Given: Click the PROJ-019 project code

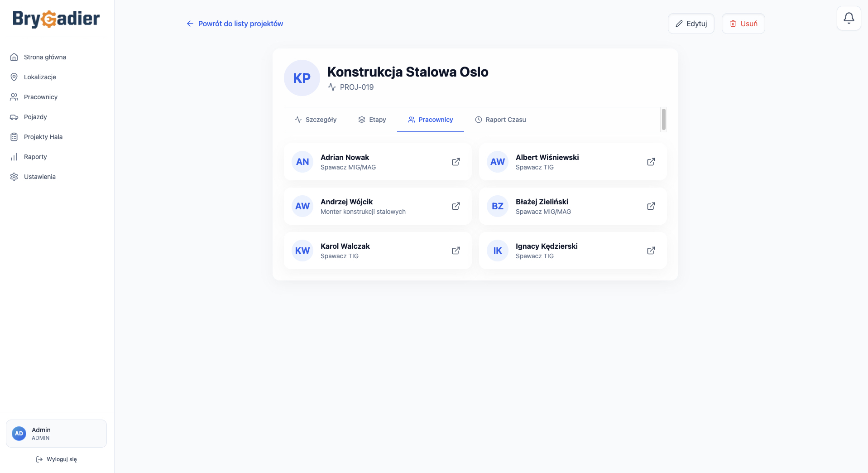Looking at the screenshot, I should [357, 87].
